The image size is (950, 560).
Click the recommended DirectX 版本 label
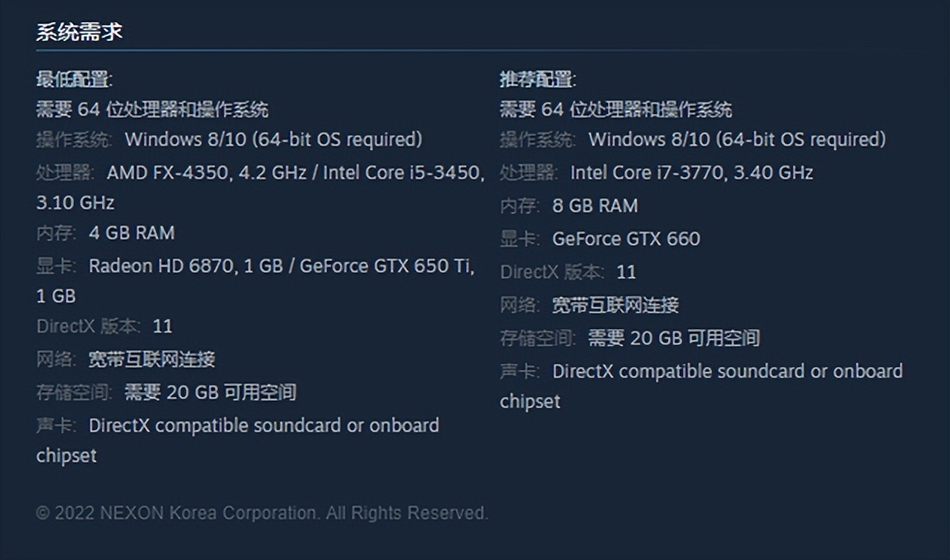tap(552, 272)
